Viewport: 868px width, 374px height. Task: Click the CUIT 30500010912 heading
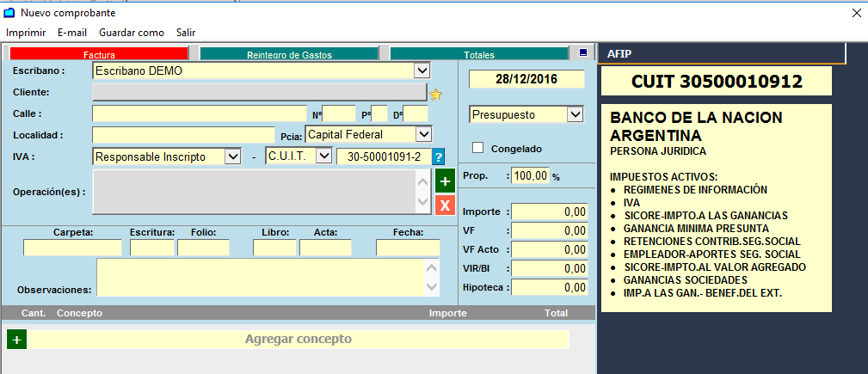coord(717,82)
